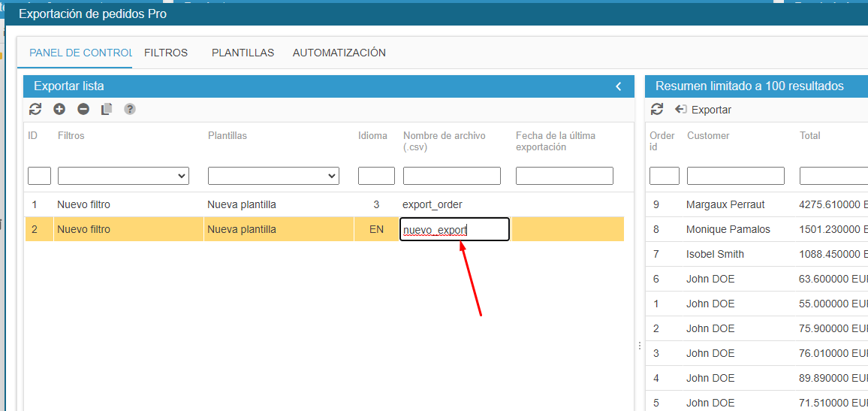Focus the Idioma filter input box
This screenshot has height=411, width=868.
[376, 176]
